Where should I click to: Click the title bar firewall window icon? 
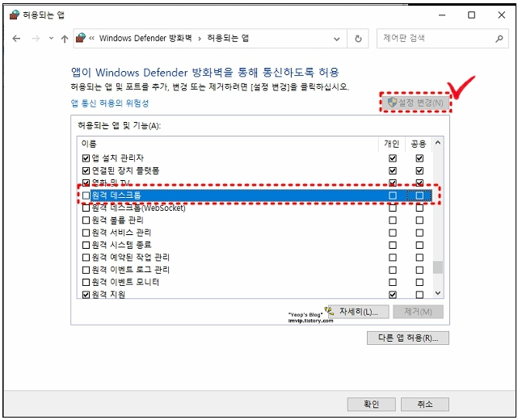pyautogui.click(x=15, y=15)
